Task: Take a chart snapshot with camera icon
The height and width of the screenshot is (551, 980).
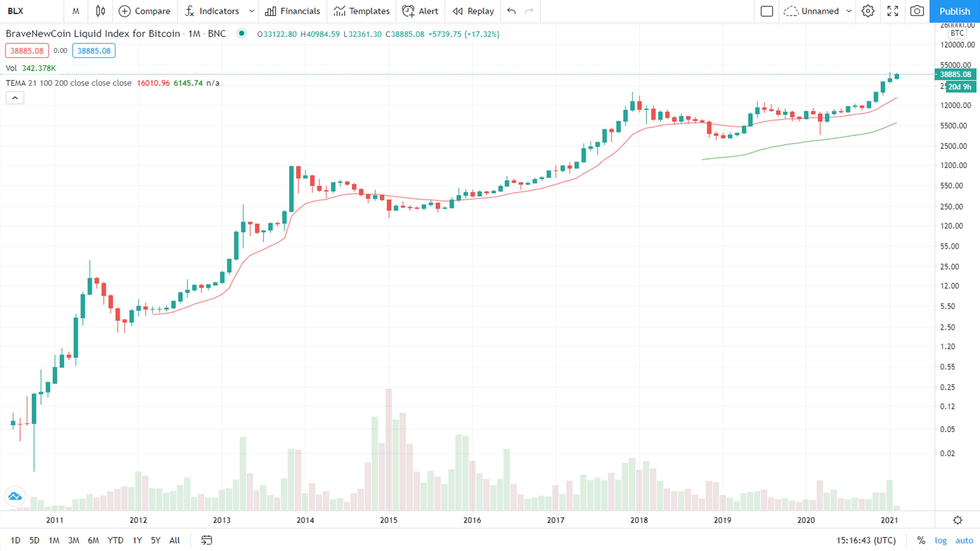Action: (x=917, y=11)
